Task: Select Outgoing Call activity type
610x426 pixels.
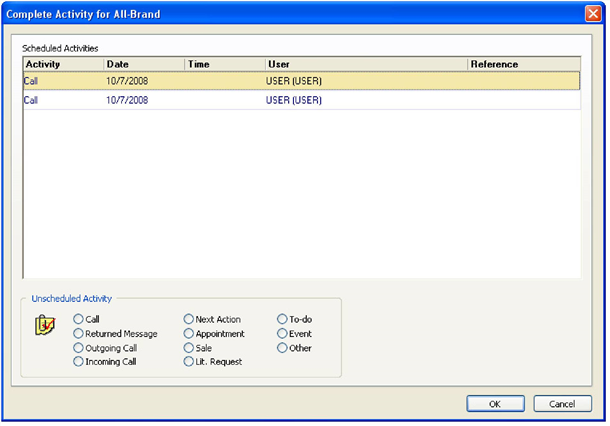Action: pos(79,348)
